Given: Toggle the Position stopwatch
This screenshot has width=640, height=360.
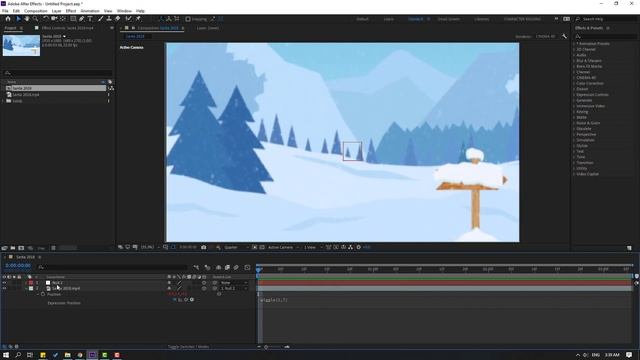Looking at the screenshot, I should 43,294.
